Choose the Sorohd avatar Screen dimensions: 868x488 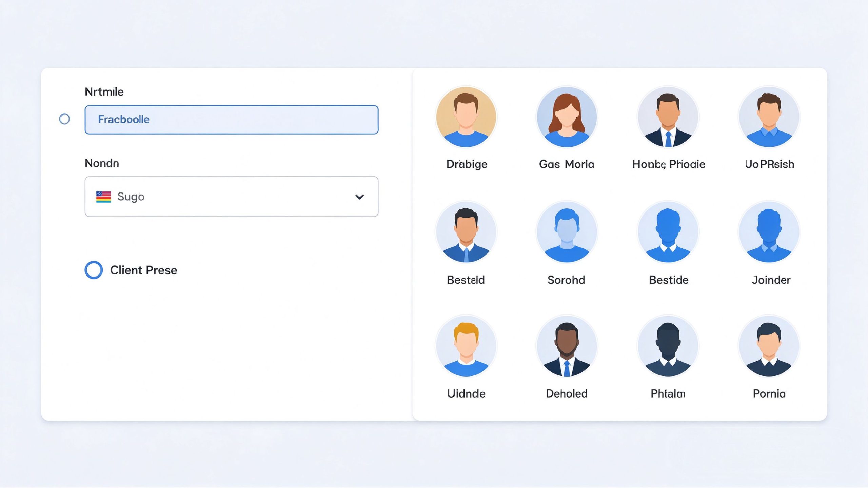[567, 232]
